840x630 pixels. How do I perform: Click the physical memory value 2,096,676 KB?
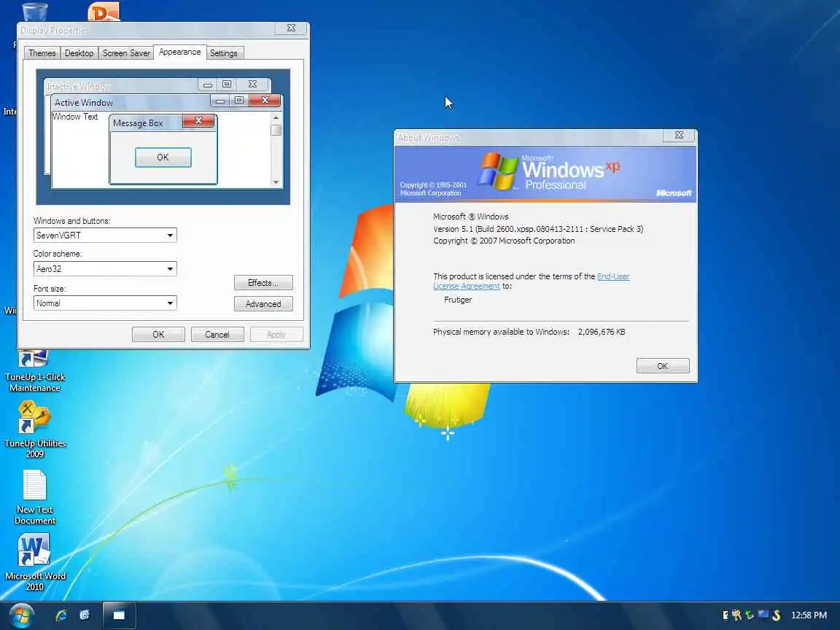[x=601, y=332]
